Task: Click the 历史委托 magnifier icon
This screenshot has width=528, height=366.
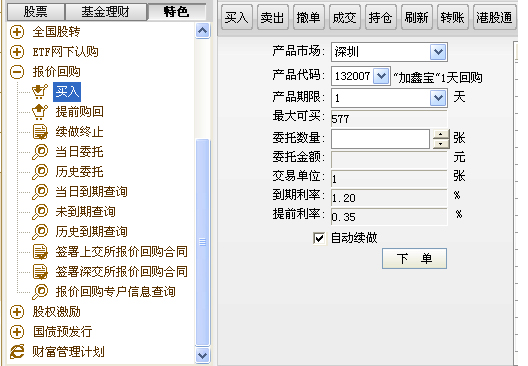Action: pyautogui.click(x=40, y=172)
